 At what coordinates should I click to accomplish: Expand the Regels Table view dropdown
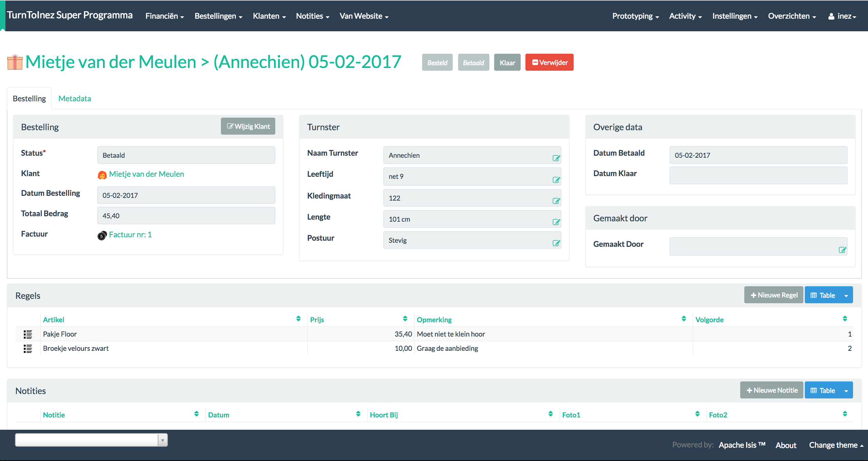846,295
